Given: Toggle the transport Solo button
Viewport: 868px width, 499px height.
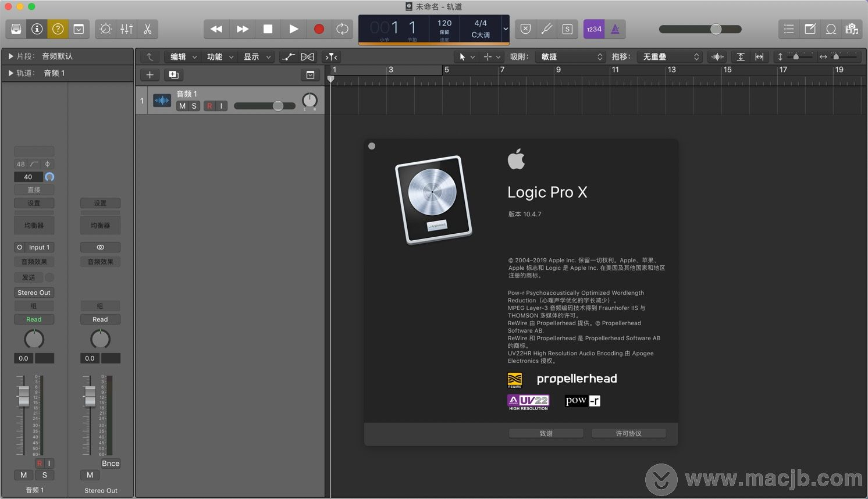Looking at the screenshot, I should point(567,29).
